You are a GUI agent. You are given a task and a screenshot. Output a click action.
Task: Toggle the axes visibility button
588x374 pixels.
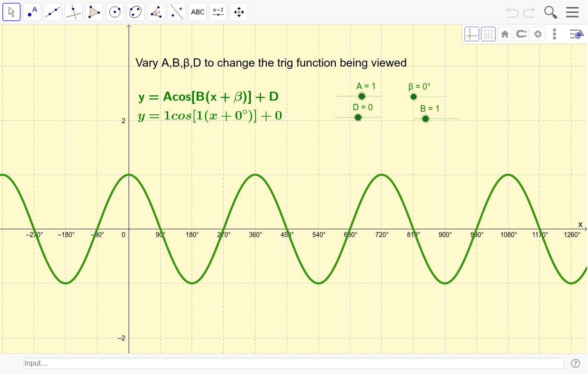(472, 34)
